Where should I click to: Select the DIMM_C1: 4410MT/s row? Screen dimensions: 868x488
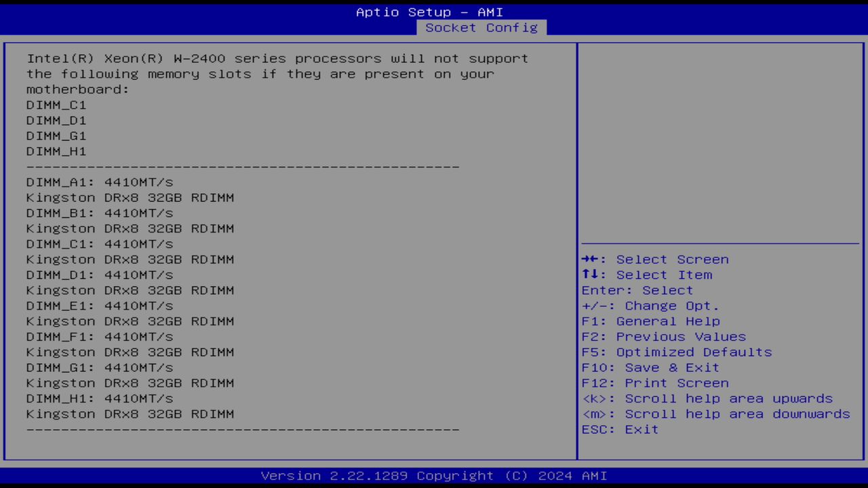coord(100,244)
